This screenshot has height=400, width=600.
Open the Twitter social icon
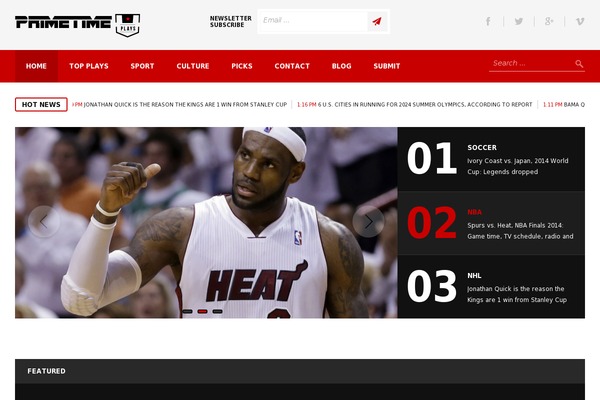[519, 21]
